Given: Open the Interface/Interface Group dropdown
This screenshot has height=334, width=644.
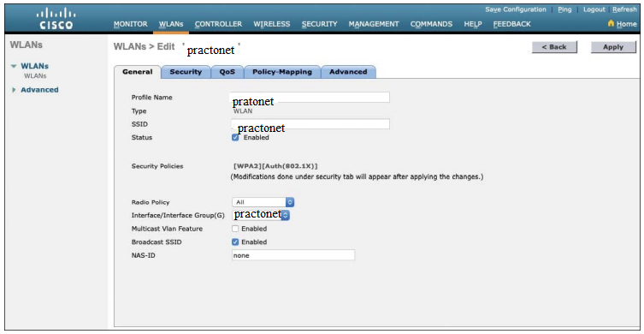Looking at the screenshot, I should [261, 215].
